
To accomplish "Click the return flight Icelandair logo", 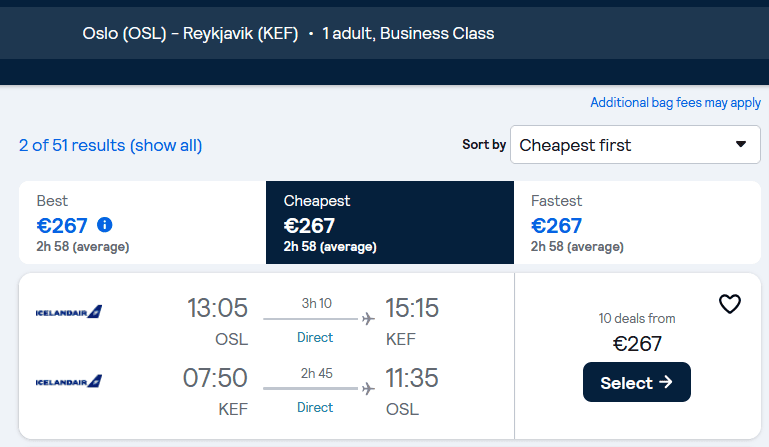I will click(x=69, y=381).
